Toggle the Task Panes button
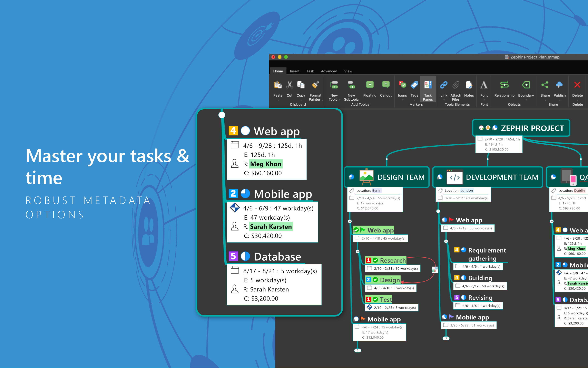 (428, 89)
